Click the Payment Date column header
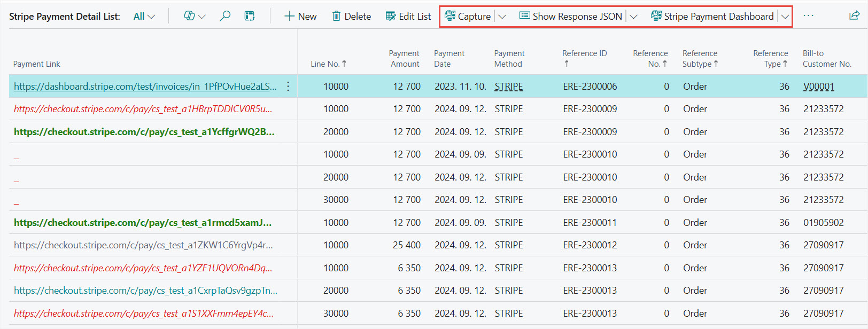Viewport: 868px width, 329px height. [449, 59]
